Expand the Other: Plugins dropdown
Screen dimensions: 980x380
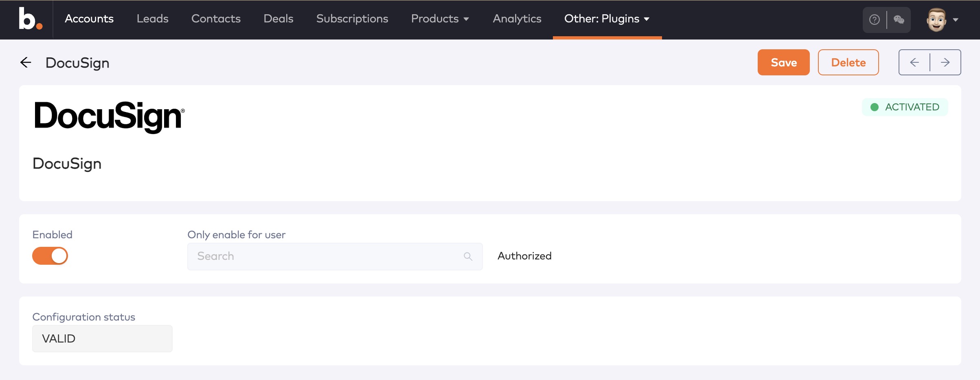[x=607, y=19]
